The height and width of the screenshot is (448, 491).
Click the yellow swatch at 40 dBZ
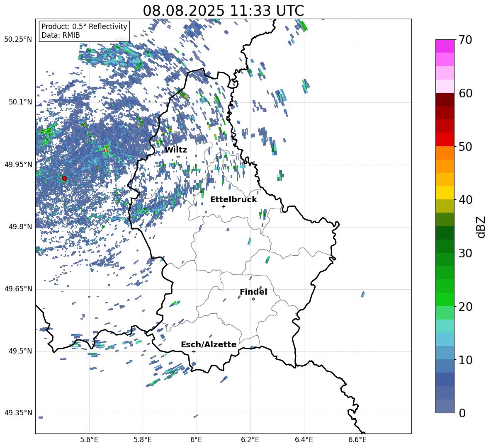coord(445,193)
